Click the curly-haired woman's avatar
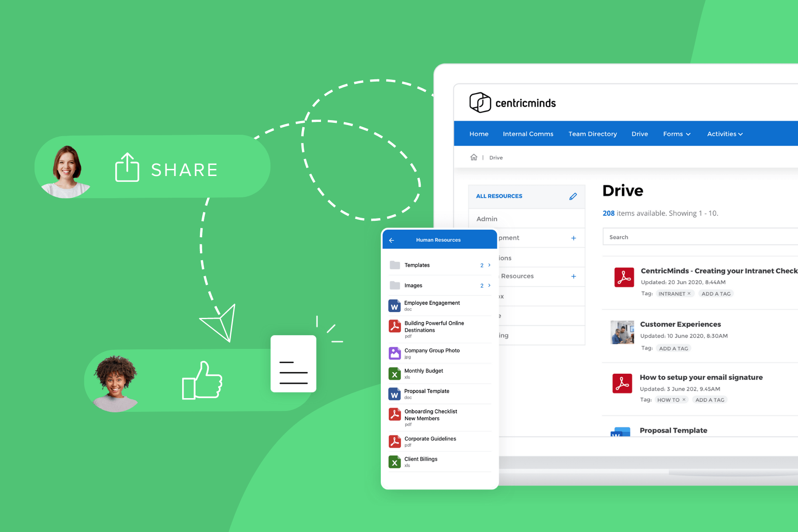The image size is (798, 532). tap(116, 383)
